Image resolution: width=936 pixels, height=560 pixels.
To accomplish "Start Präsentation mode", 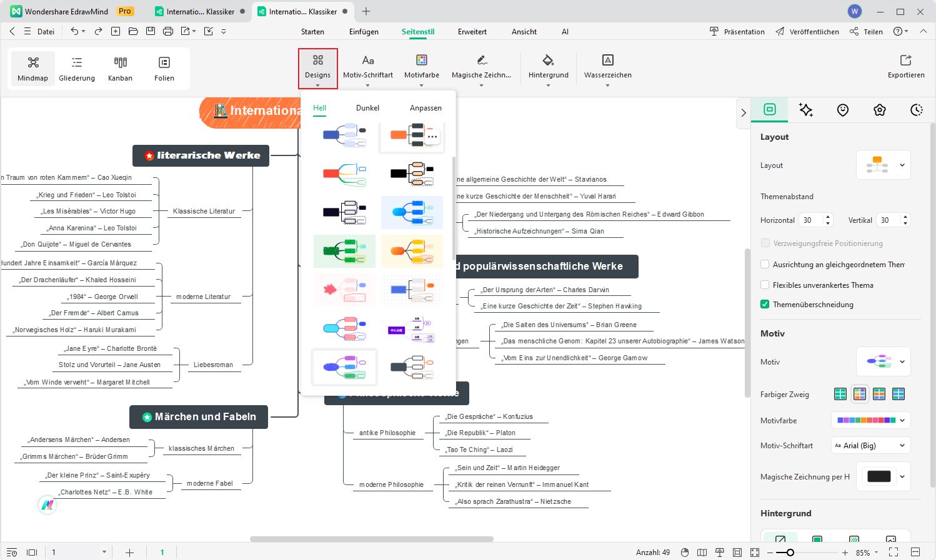I will point(737,32).
